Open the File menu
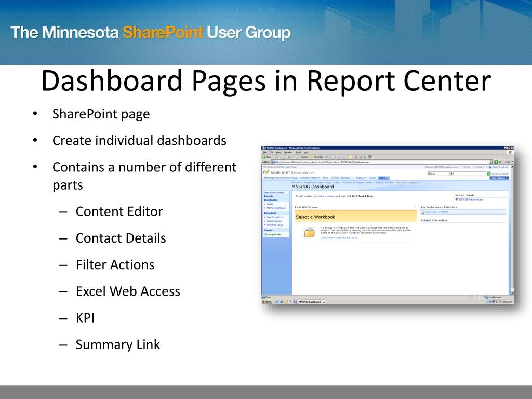The width and height of the screenshot is (532, 399). (264, 152)
